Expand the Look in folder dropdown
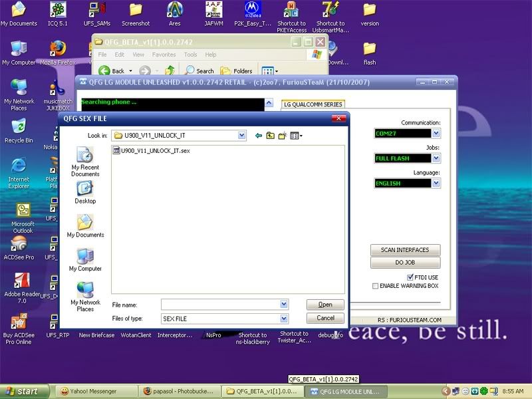 [241, 136]
